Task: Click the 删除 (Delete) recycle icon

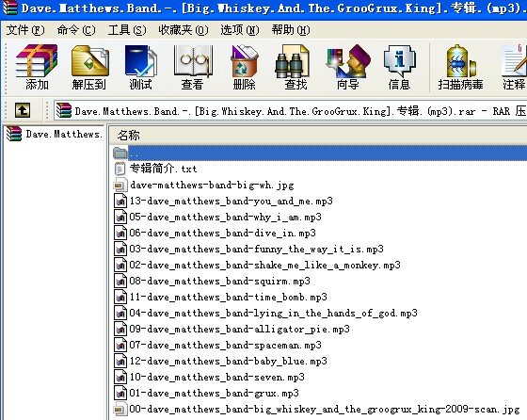Action: coord(245,67)
